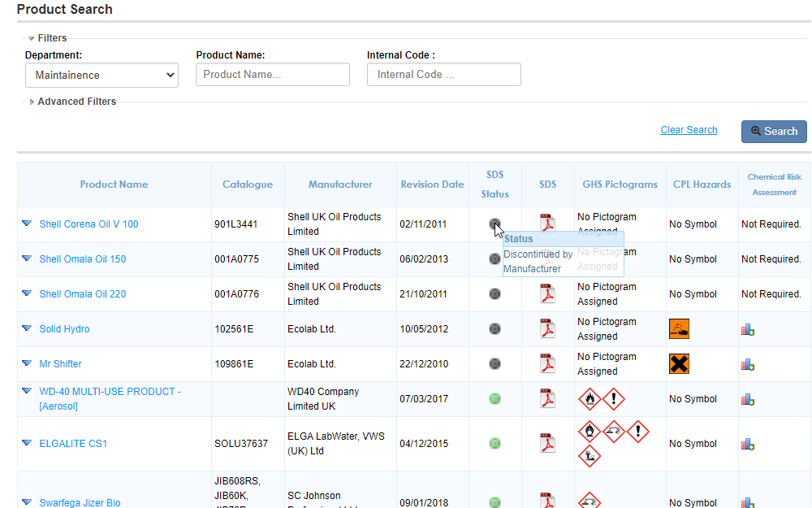This screenshot has height=508, width=812.
Task: Click manufacturer WD40 Company Limited UK
Action: [323, 398]
